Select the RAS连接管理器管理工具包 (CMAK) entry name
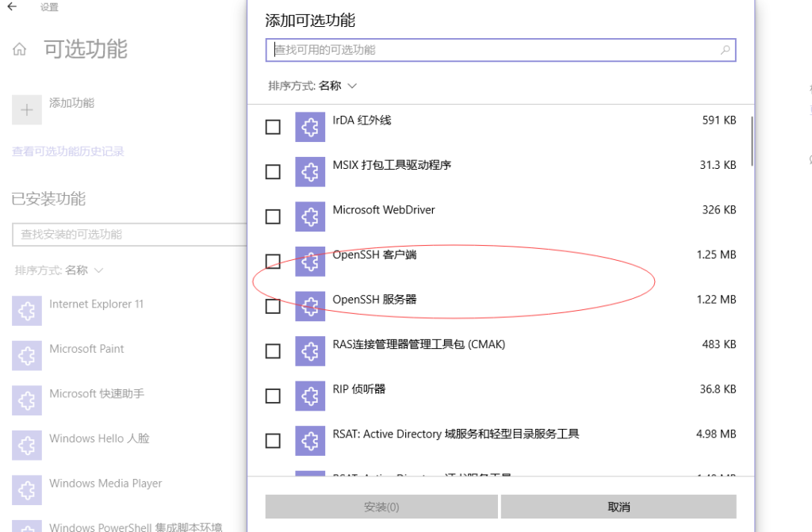This screenshot has height=532, width=812. click(419, 344)
